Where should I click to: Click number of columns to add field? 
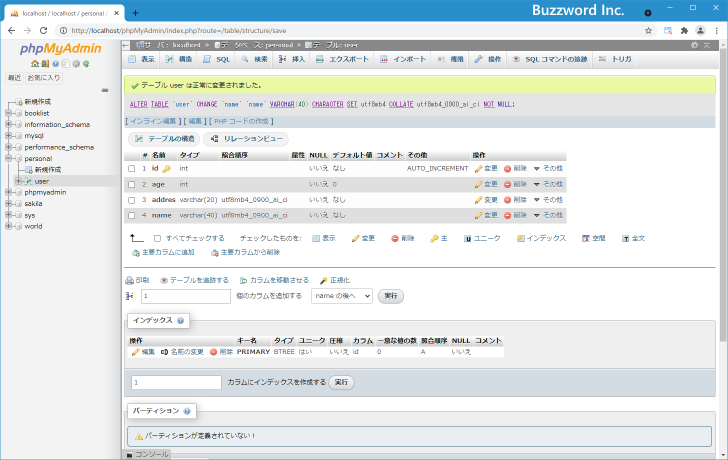pos(186,296)
